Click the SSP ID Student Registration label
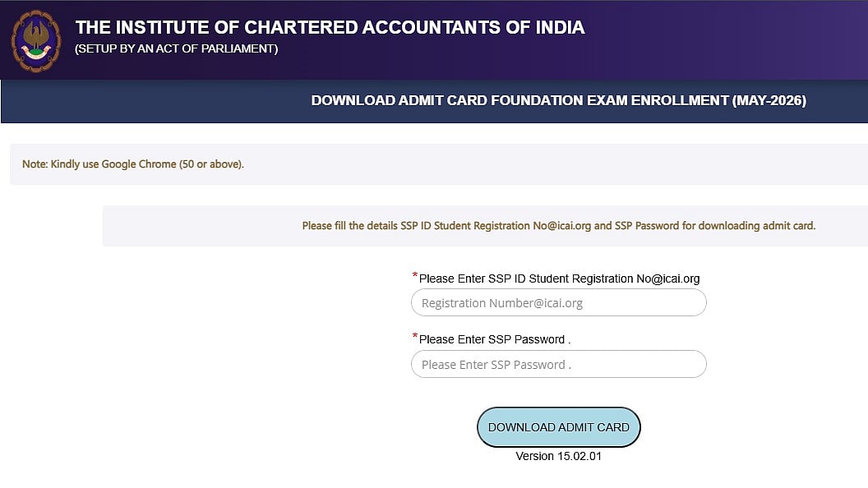 (x=559, y=279)
